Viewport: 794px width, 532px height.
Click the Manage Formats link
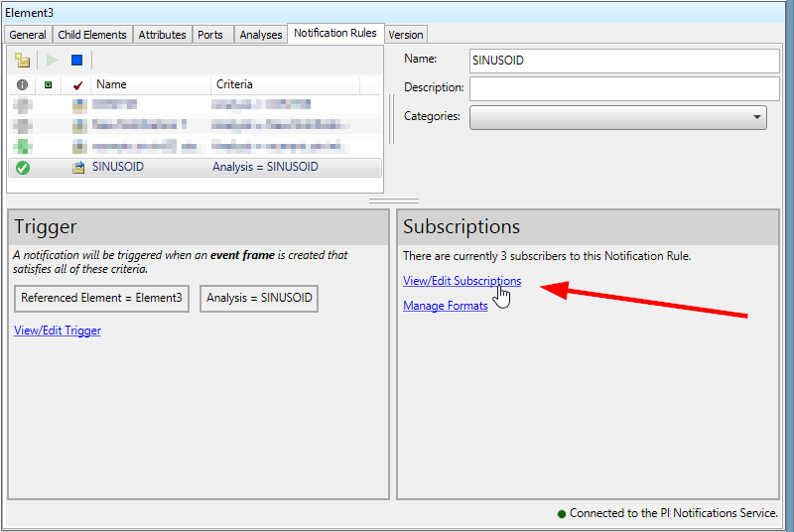coord(445,306)
